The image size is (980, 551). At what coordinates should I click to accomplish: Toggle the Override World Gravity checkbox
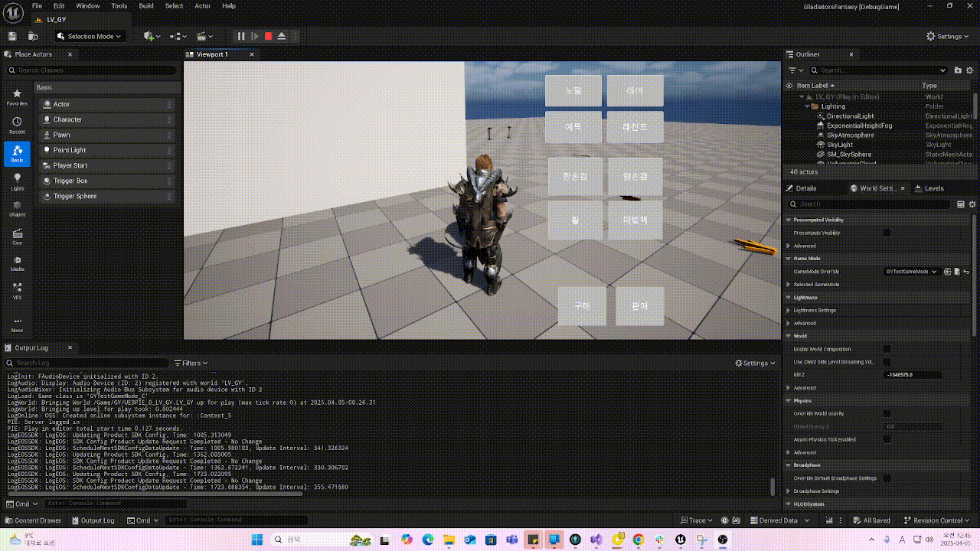tap(887, 413)
